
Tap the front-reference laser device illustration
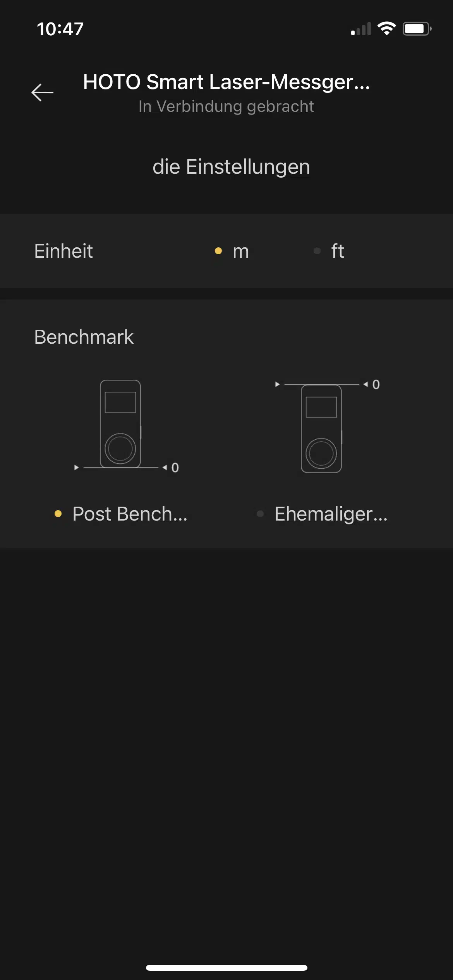[x=328, y=427]
